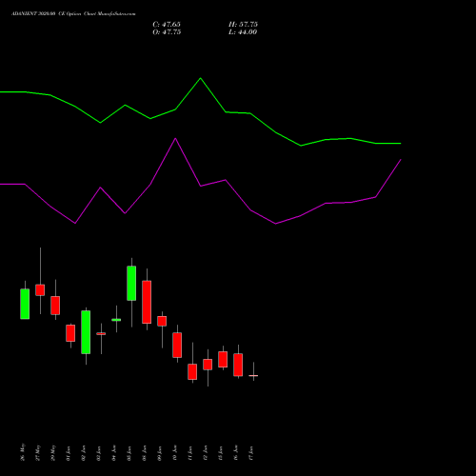Click the last doji candle for 17 Jun

[253, 375]
